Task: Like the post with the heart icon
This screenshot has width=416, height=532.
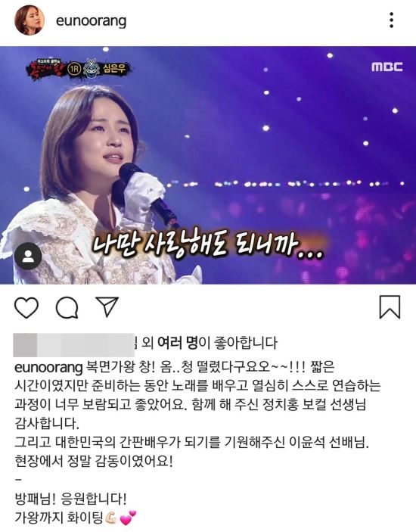Action: coord(26,307)
